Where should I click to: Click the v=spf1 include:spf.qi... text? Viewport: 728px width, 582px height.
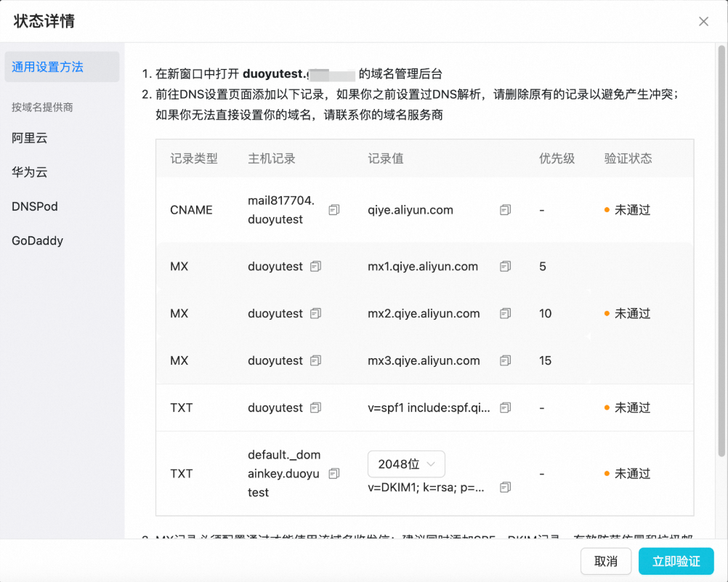[x=429, y=408]
